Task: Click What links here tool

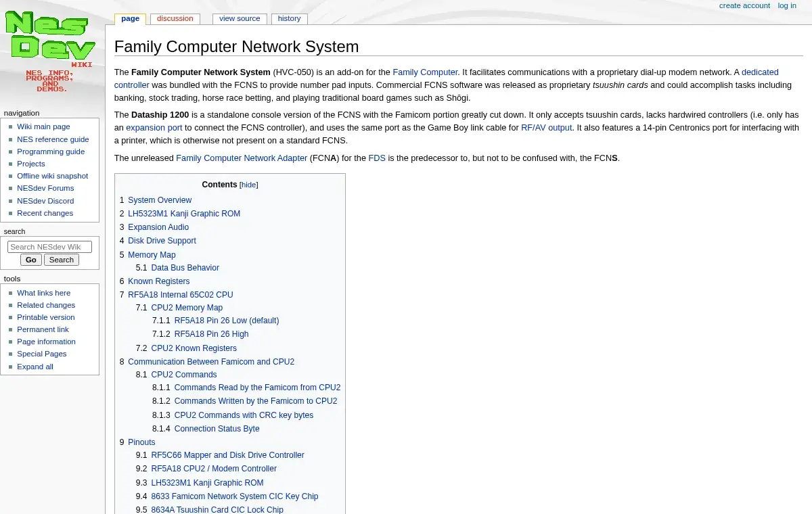Action: click(x=43, y=293)
